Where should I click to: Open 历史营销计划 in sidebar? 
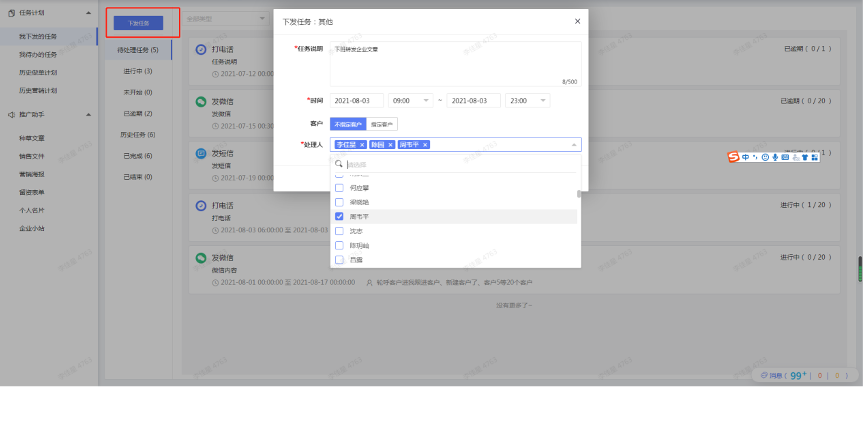coord(38,90)
